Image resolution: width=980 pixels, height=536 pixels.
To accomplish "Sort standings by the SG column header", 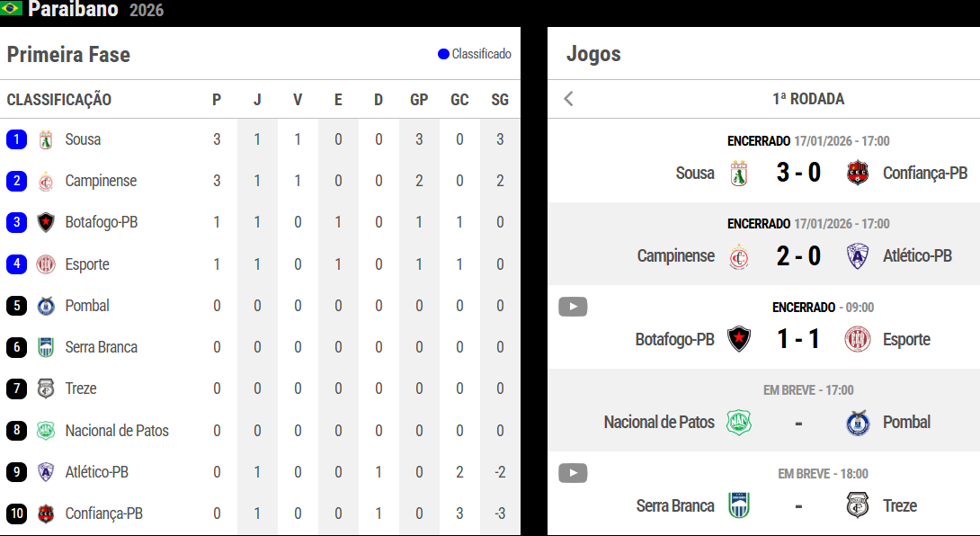I will click(500, 100).
